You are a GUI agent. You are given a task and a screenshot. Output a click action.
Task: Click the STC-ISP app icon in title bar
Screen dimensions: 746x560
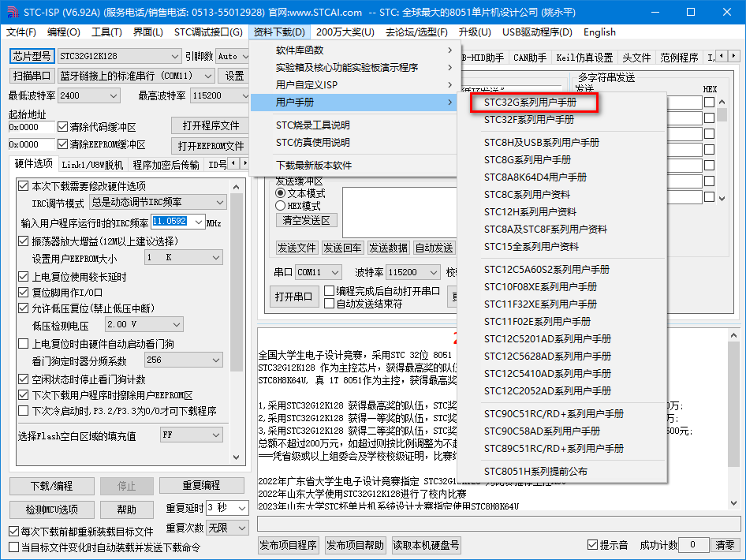(12, 11)
